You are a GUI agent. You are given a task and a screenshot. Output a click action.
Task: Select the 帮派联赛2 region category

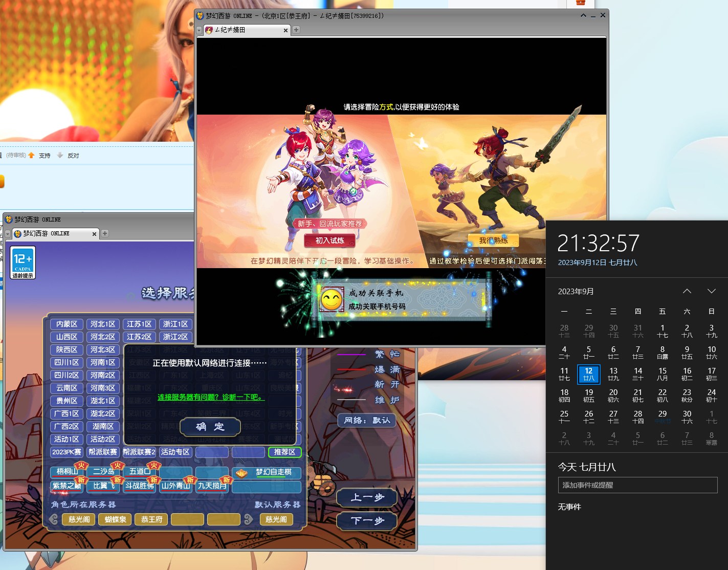point(139,452)
